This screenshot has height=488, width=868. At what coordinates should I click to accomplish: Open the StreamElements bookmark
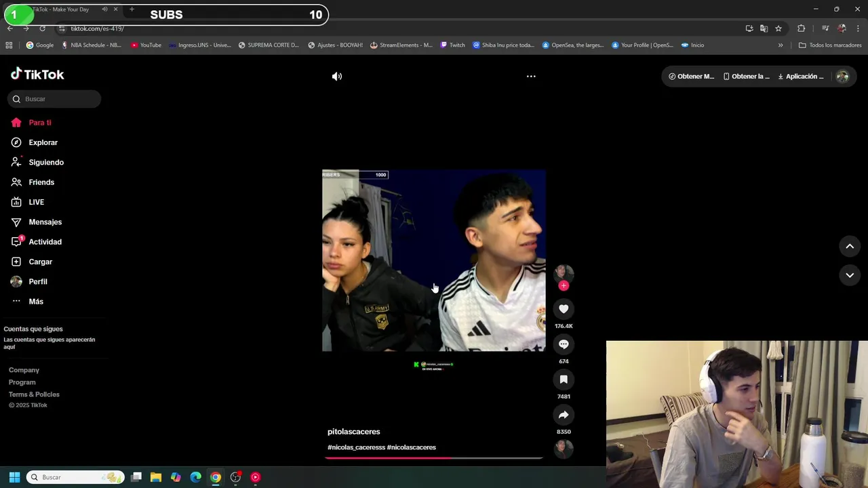401,45
